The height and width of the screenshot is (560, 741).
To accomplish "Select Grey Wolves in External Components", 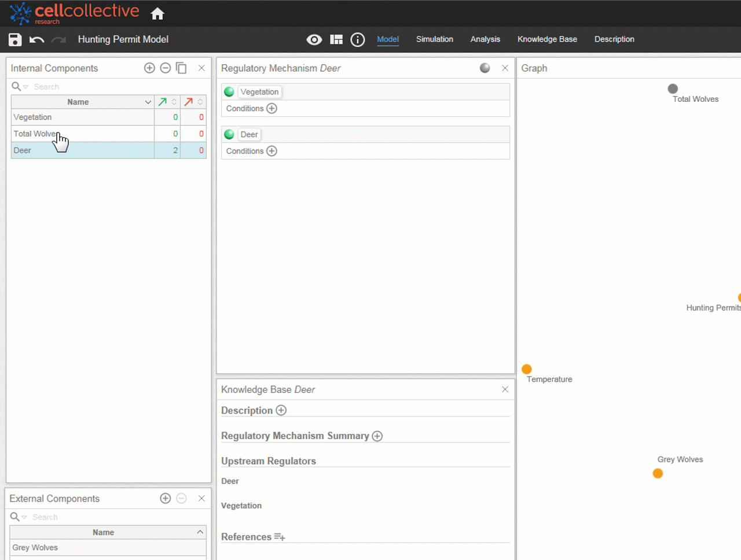I will coord(108,548).
